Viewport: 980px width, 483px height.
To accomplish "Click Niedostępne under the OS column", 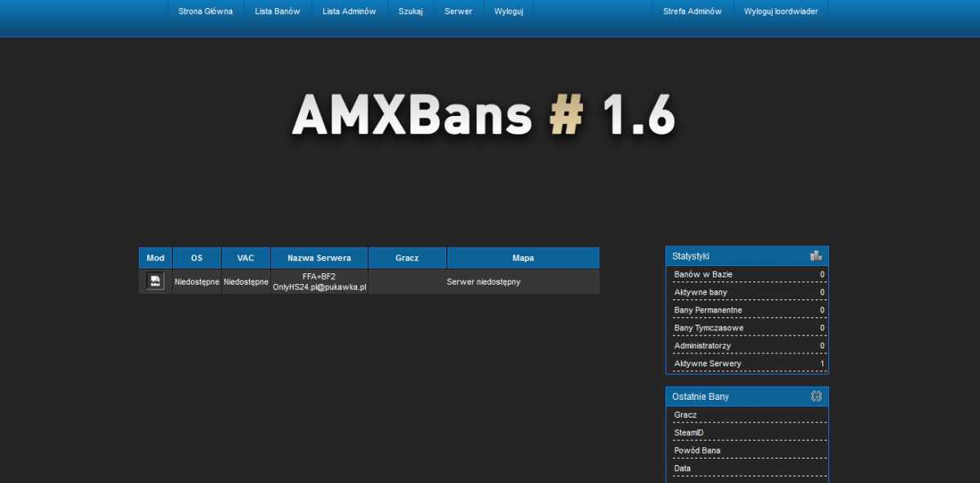I will point(197,281).
